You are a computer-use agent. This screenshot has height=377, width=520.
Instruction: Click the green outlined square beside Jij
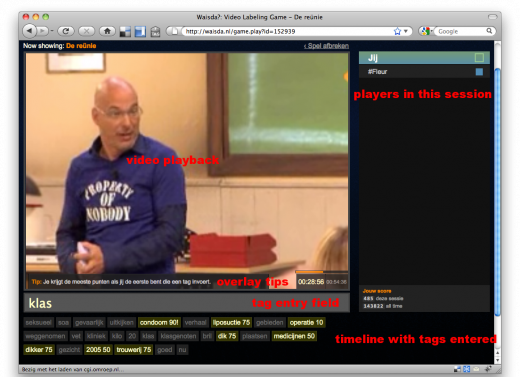pos(479,58)
